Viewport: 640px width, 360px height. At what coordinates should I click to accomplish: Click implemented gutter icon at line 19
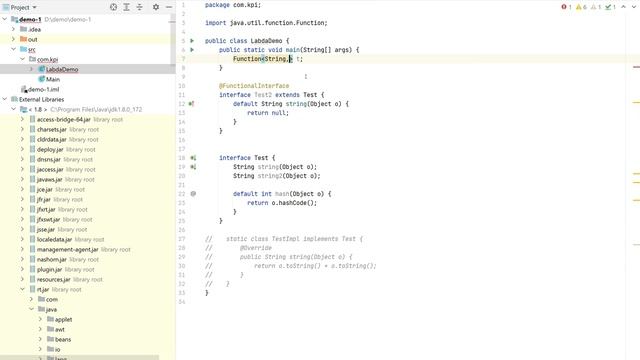193,167
